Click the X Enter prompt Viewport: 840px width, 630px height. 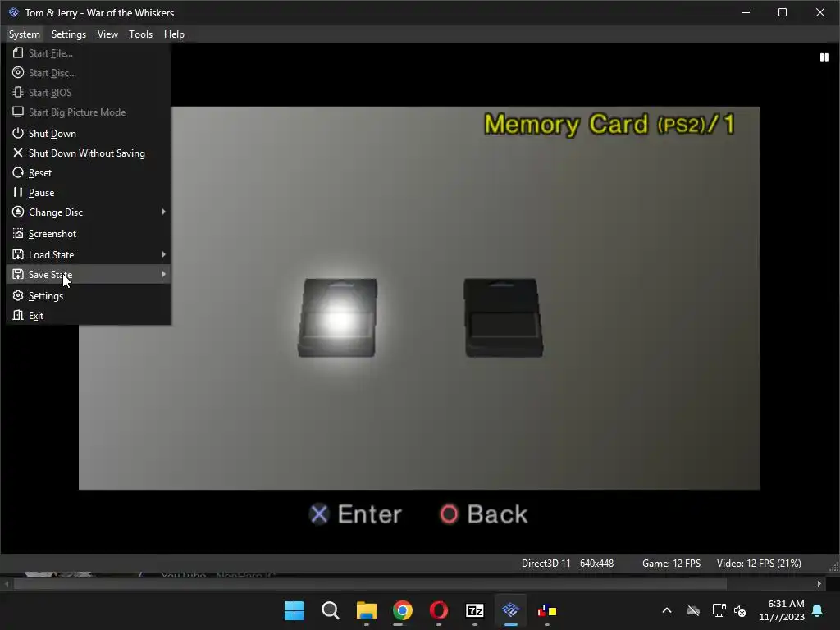coord(356,514)
